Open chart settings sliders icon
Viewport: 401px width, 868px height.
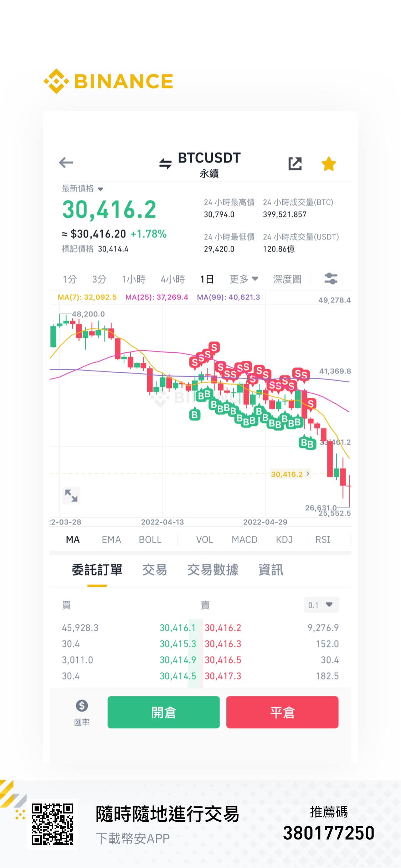pos(331,278)
